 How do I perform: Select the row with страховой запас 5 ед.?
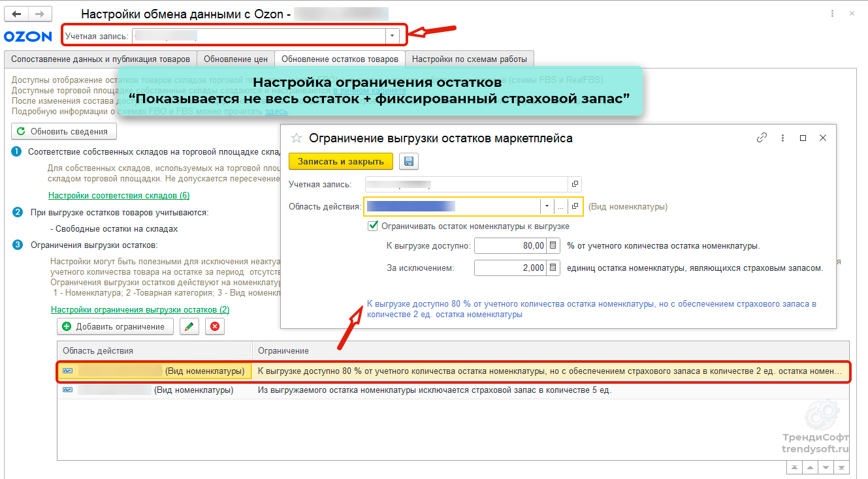coord(454,390)
